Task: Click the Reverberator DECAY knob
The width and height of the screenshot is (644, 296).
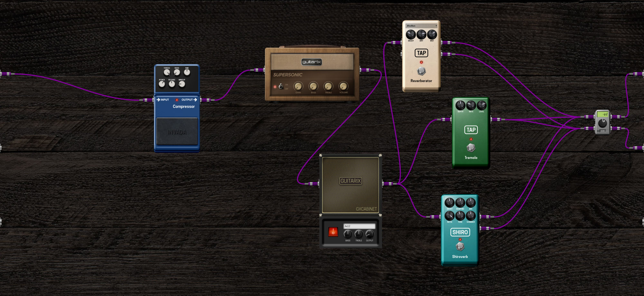Action: coord(411,34)
